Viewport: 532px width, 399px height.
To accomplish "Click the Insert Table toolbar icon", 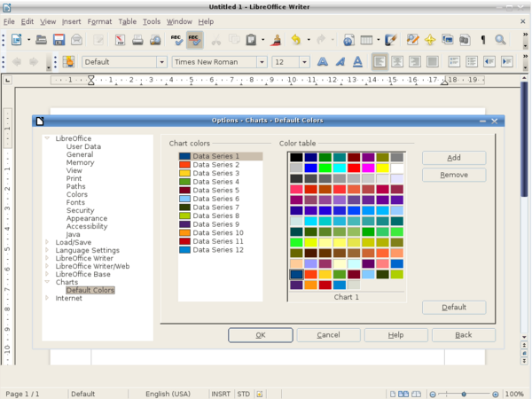I will pyautogui.click(x=366, y=40).
